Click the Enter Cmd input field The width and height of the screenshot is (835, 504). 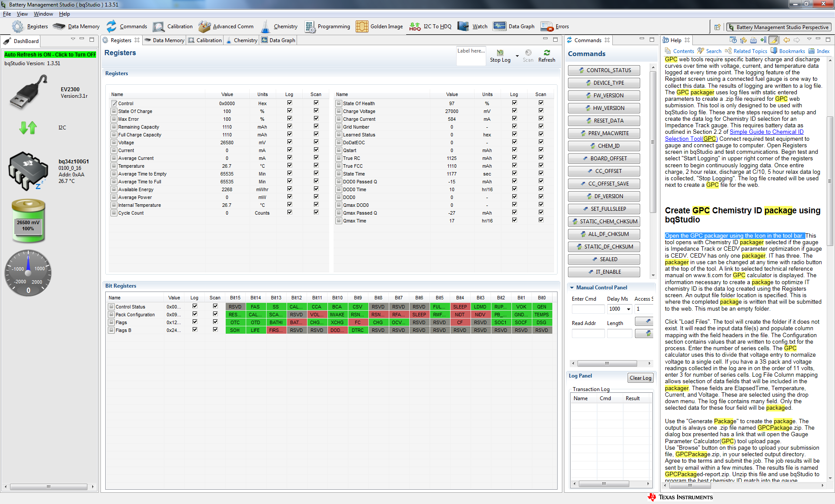pyautogui.click(x=588, y=309)
